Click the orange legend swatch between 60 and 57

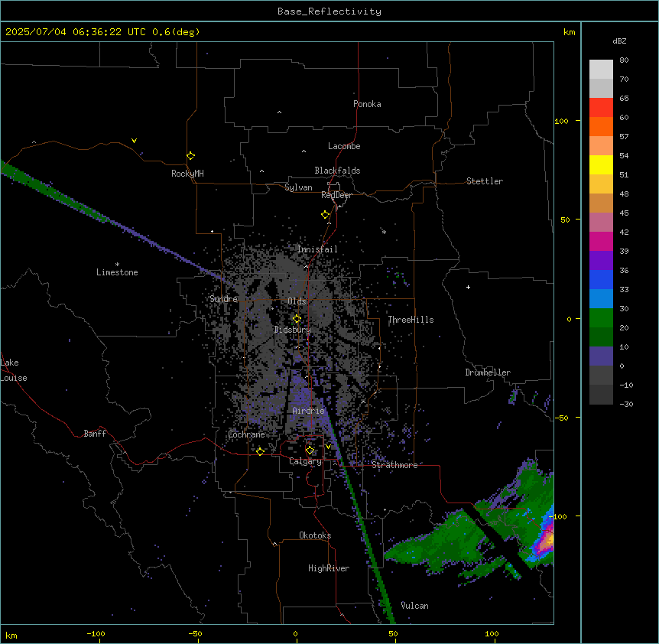coord(601,126)
